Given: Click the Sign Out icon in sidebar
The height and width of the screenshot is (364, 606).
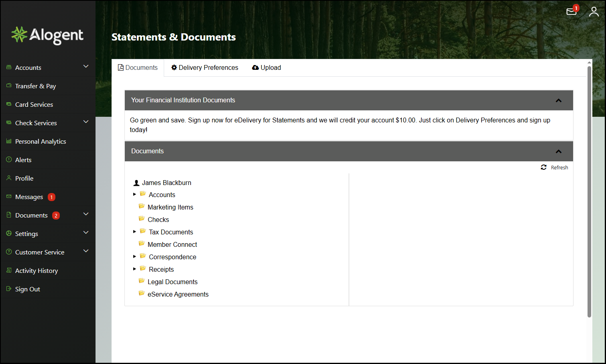Looking at the screenshot, I should [x=9, y=289].
